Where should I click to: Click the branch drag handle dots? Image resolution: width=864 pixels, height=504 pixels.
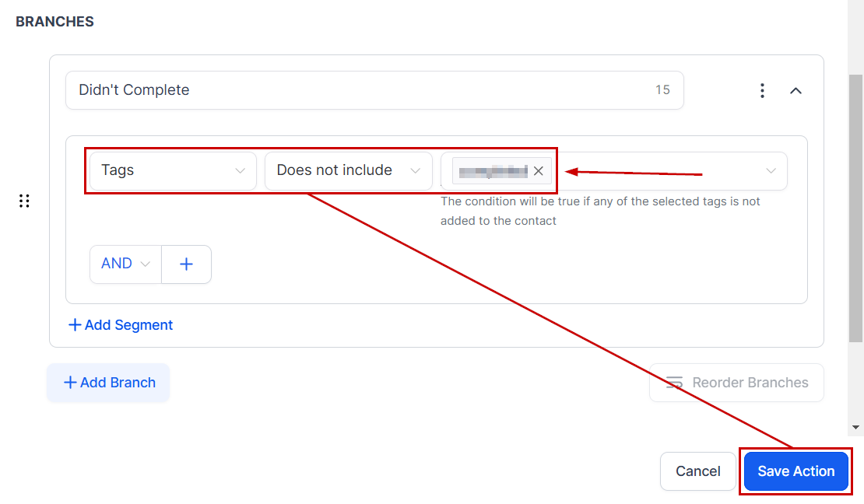tap(24, 201)
